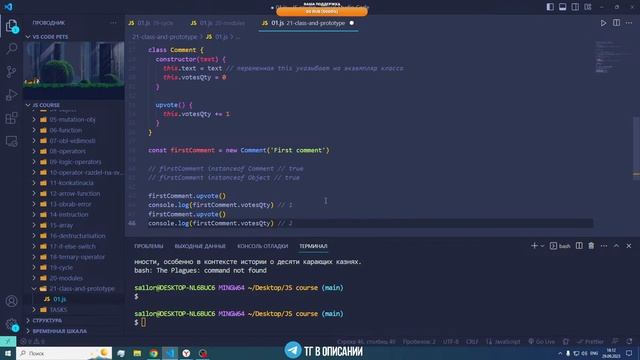
Task: Collapse the 21-class-and-prototype folder
Action: [73, 289]
